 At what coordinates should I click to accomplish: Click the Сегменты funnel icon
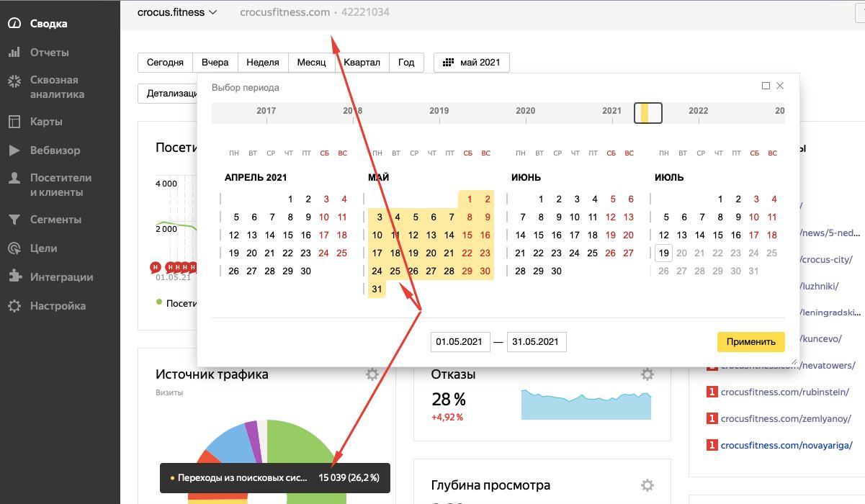pos(14,220)
